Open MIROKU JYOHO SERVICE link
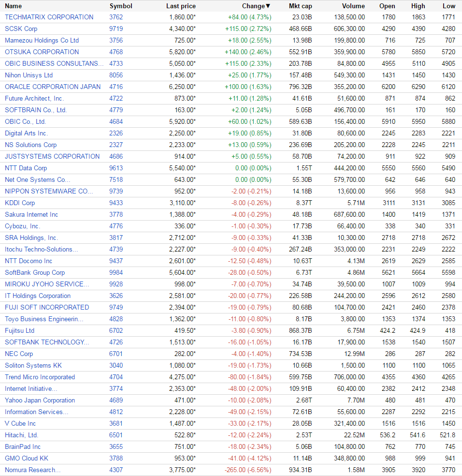Viewport: 462px width, 476px height. 47,284
